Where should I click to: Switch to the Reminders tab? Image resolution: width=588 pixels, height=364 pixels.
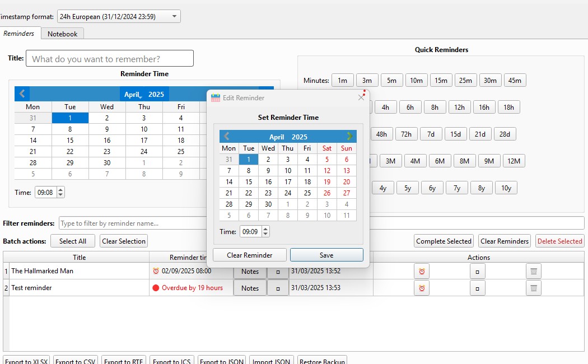(18, 34)
